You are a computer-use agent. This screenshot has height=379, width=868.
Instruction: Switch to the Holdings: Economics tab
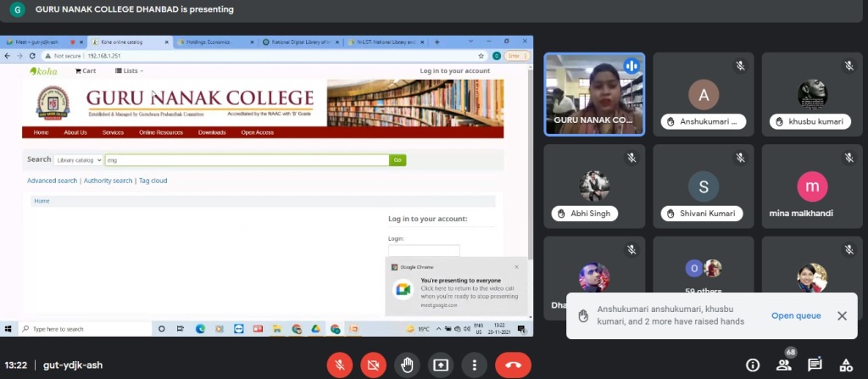tap(214, 42)
